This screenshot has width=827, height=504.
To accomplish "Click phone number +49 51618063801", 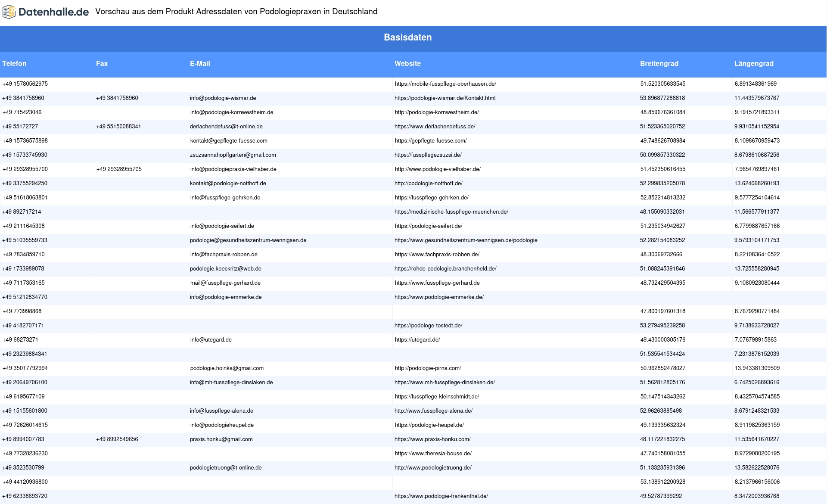I will click(x=25, y=198).
